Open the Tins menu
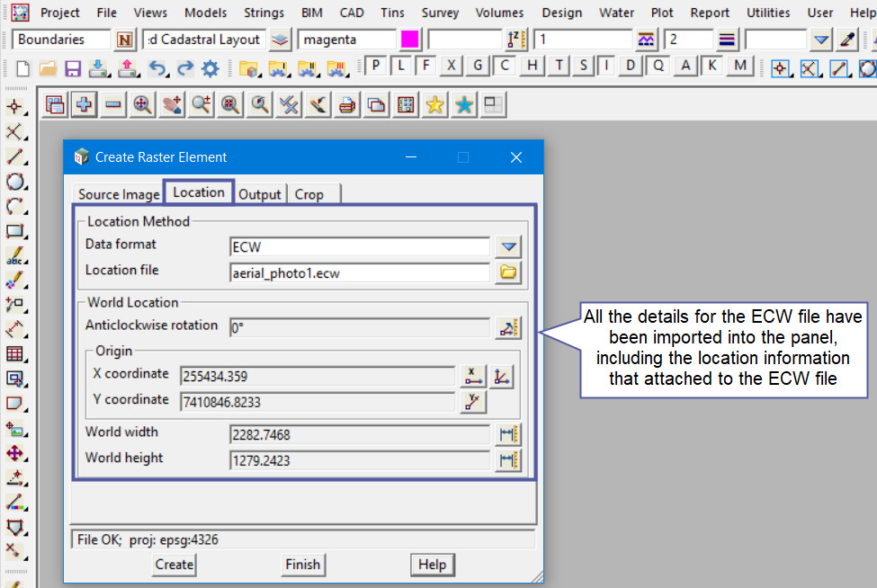 click(392, 13)
